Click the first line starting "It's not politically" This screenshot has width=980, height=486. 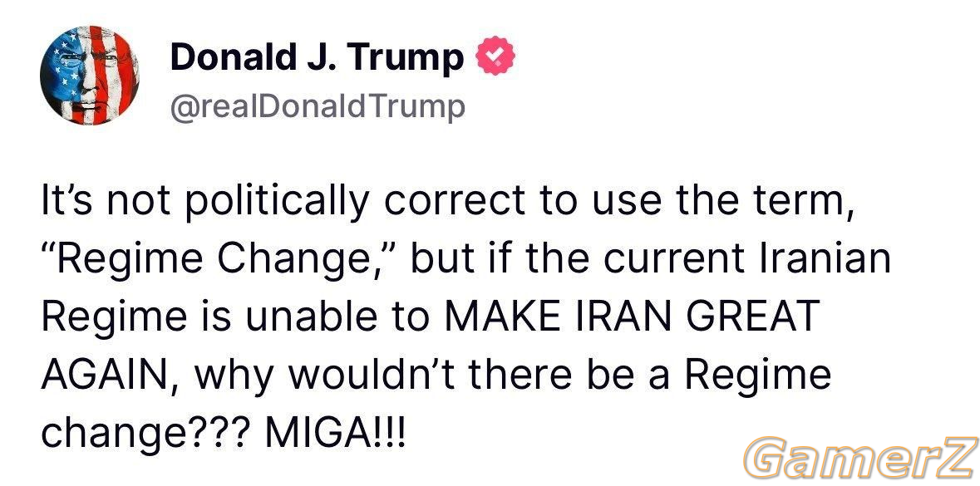tap(446, 202)
